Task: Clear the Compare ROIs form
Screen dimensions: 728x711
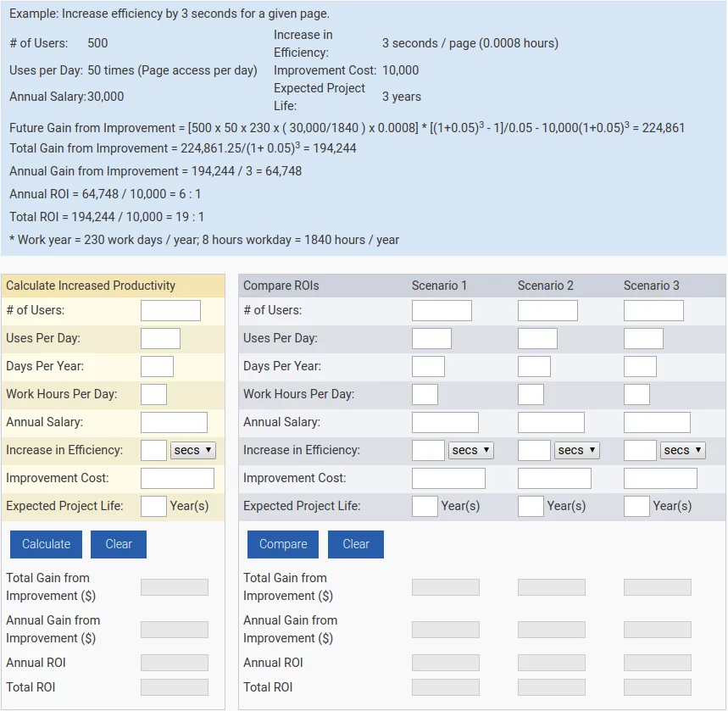Action: tap(356, 544)
